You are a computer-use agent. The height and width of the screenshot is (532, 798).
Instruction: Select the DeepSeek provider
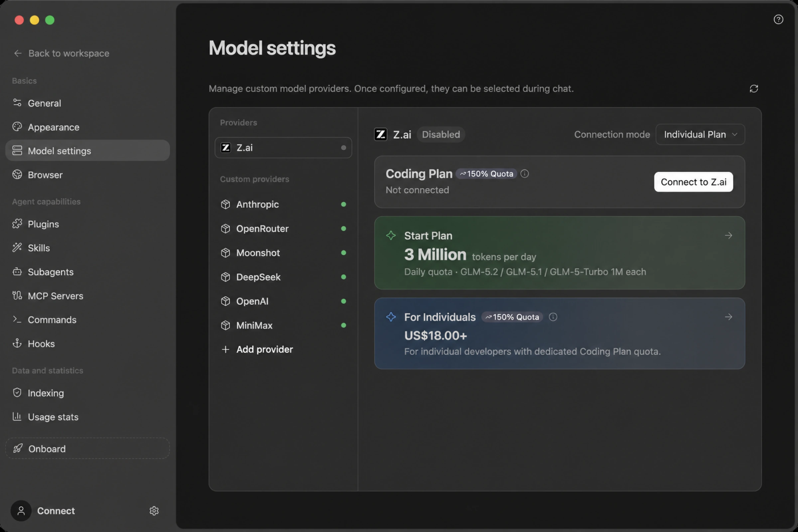point(283,277)
